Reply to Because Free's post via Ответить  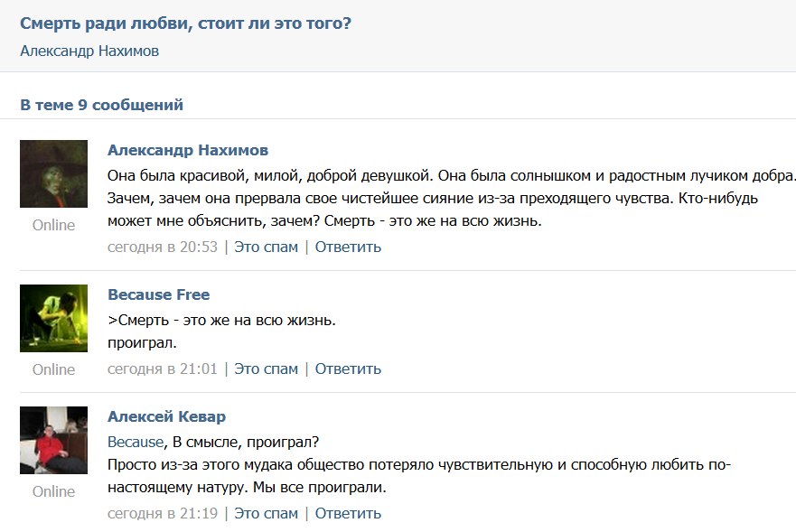tap(348, 369)
